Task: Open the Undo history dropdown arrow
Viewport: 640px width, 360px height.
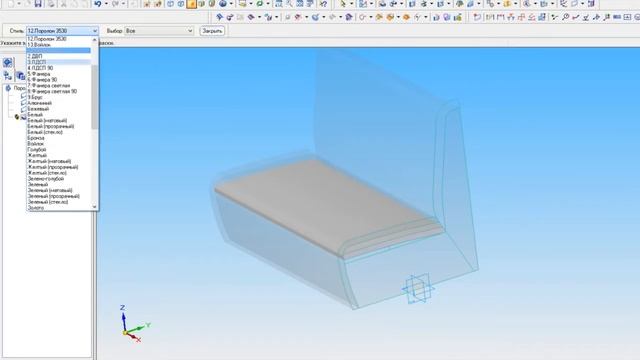Action: [106, 4]
